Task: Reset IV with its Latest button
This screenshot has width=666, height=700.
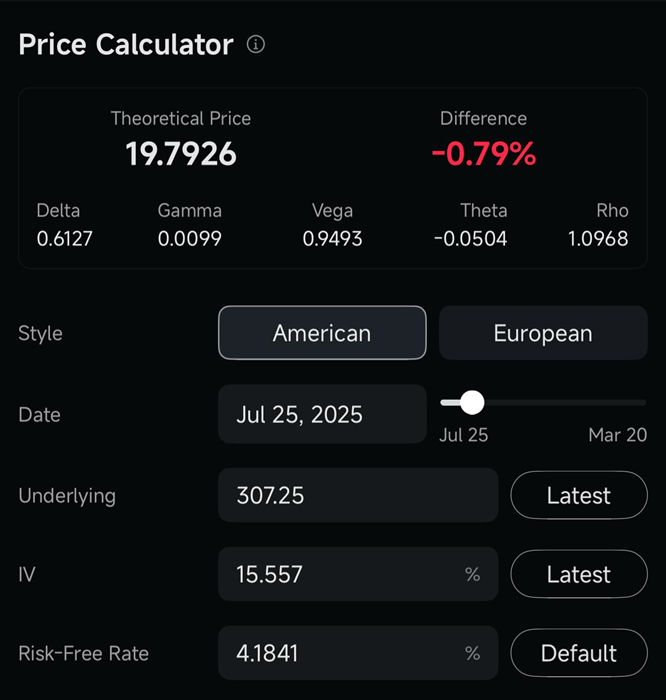Action: pos(579,574)
